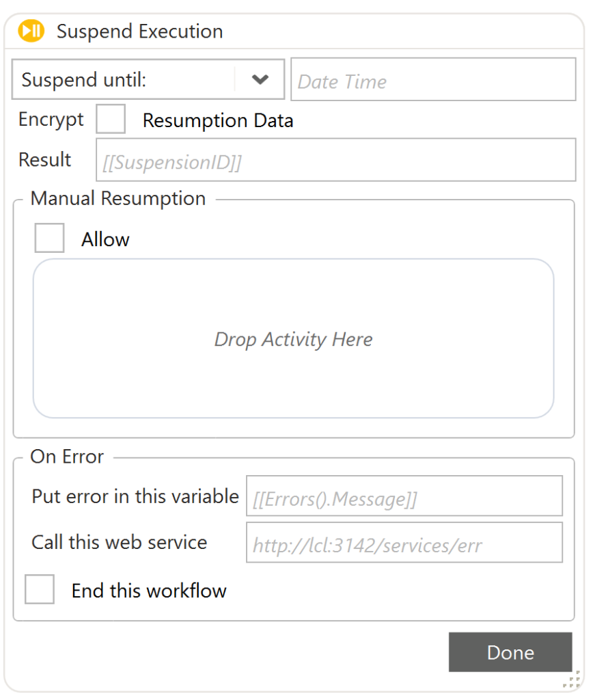This screenshot has width=593, height=700.
Task: Click the Encrypt label text
Action: click(x=51, y=119)
